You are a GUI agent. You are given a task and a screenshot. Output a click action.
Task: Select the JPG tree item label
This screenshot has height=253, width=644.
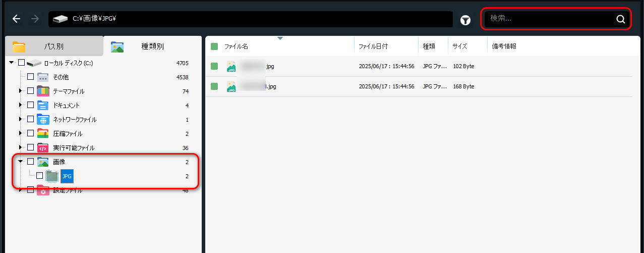tap(67, 176)
